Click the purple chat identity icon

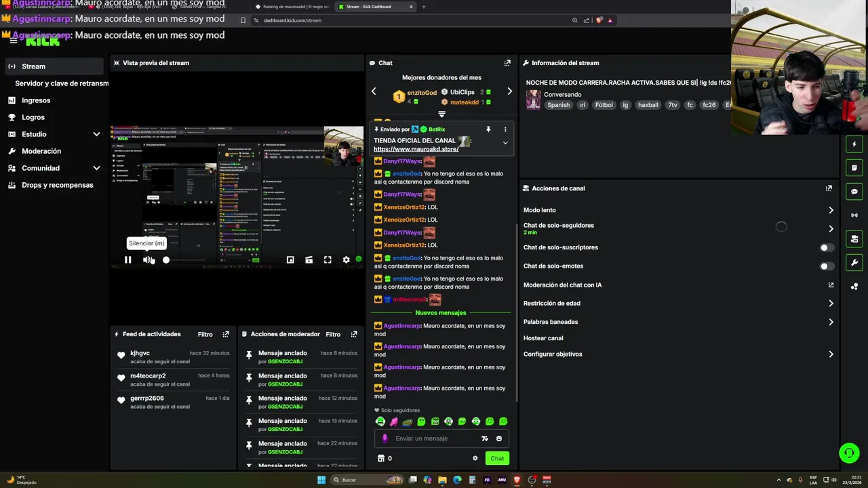(x=385, y=439)
